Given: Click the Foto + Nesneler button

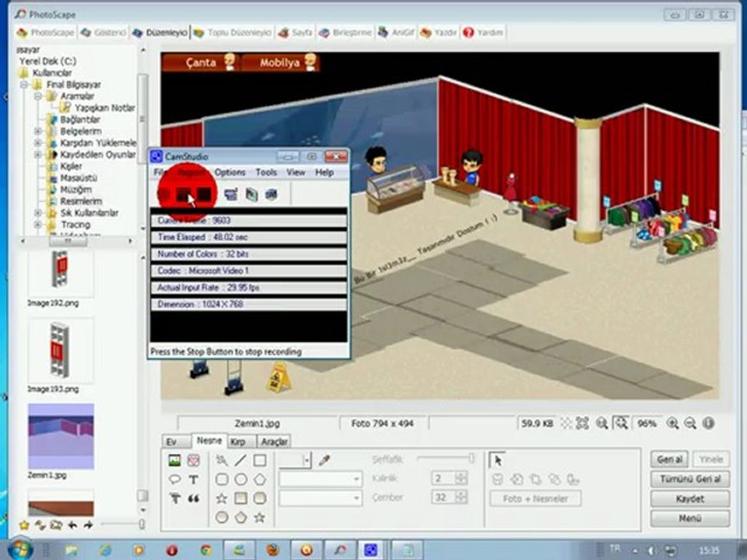Looking at the screenshot, I should pyautogui.click(x=535, y=499).
